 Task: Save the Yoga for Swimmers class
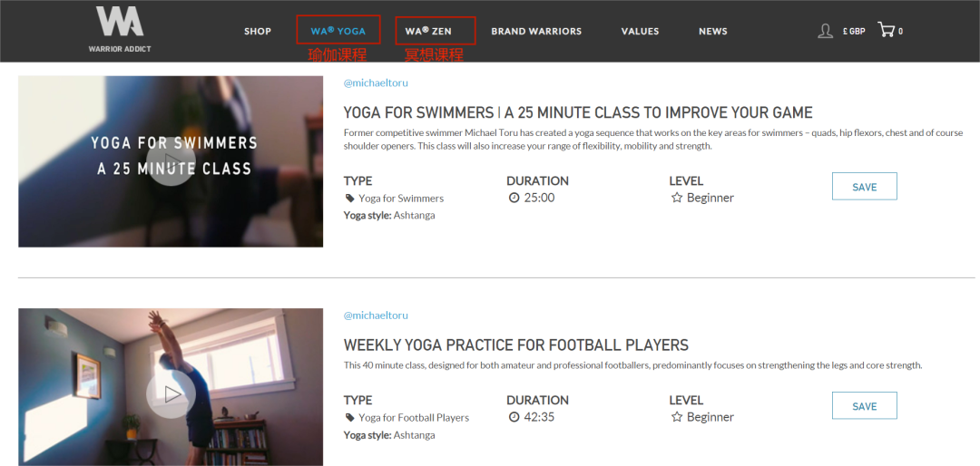(864, 187)
